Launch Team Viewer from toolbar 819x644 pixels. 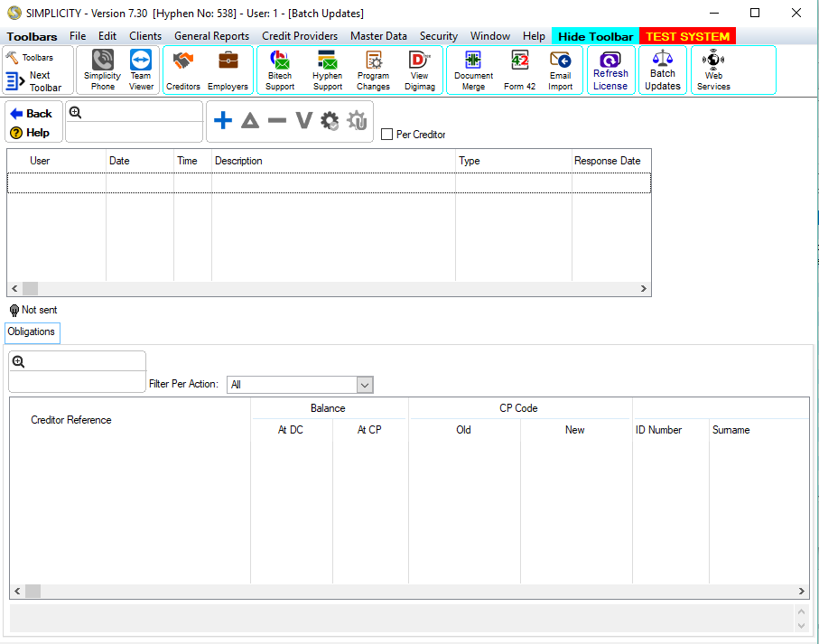(x=141, y=70)
